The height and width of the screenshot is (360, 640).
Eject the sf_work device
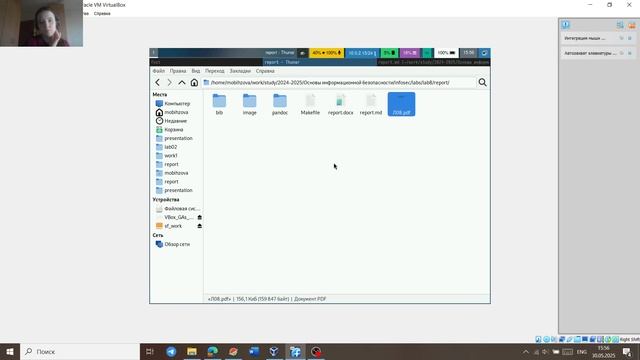pyautogui.click(x=200, y=226)
